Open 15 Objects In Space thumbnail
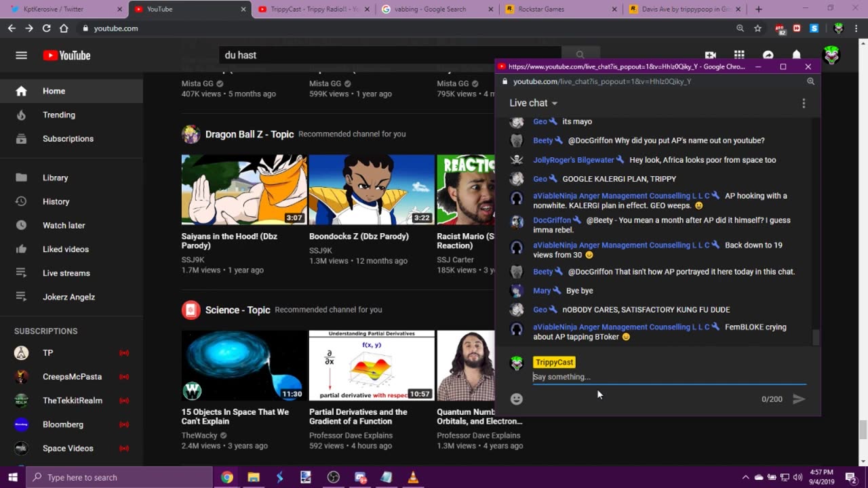Screen dimensions: 868x488 [x=244, y=365]
